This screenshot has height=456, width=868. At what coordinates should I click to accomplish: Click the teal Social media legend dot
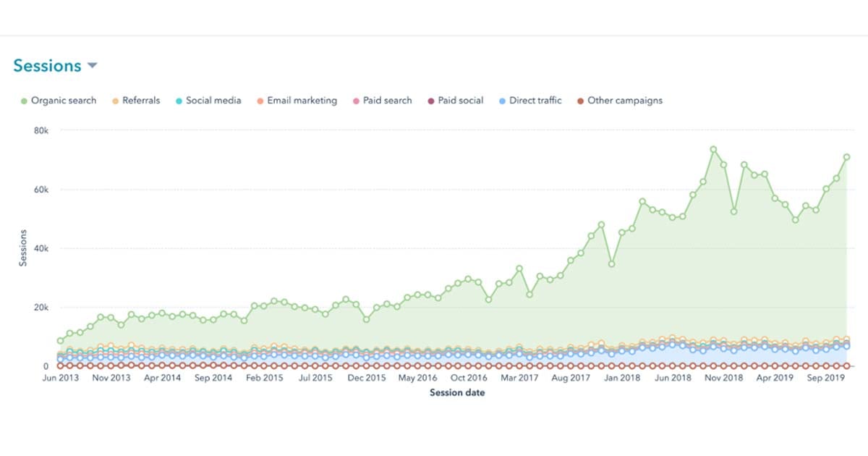click(x=179, y=100)
